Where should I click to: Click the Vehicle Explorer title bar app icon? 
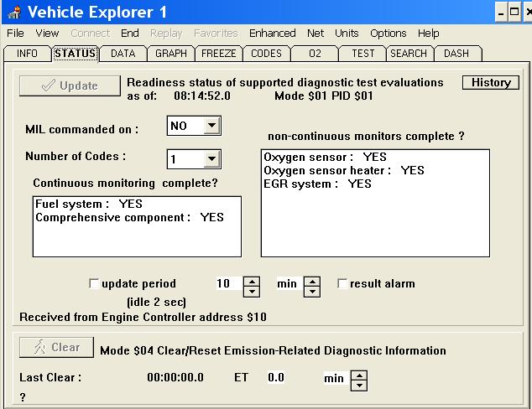point(13,12)
